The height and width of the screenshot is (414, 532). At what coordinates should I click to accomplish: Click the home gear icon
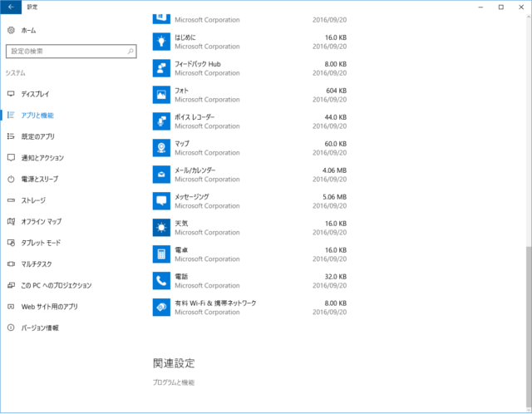11,30
